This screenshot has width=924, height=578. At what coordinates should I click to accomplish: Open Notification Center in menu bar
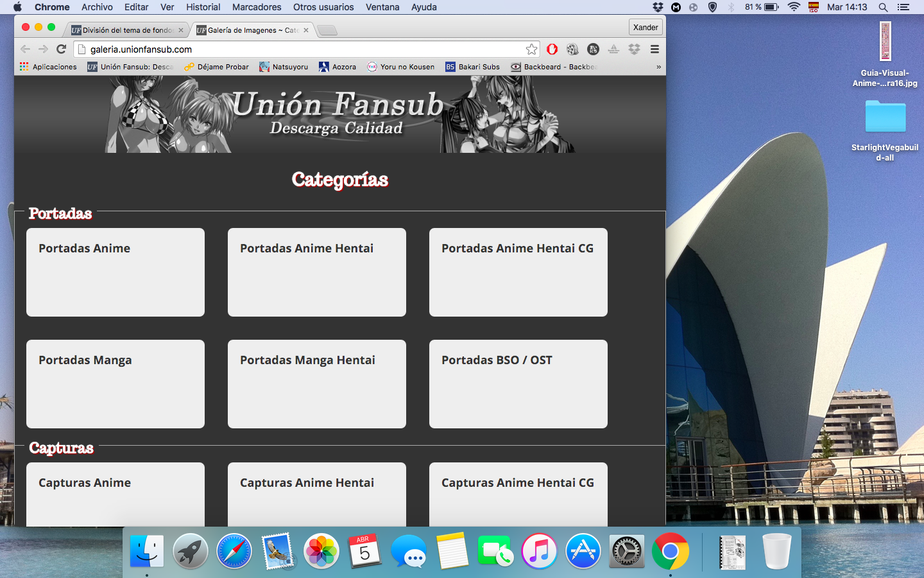click(x=903, y=7)
